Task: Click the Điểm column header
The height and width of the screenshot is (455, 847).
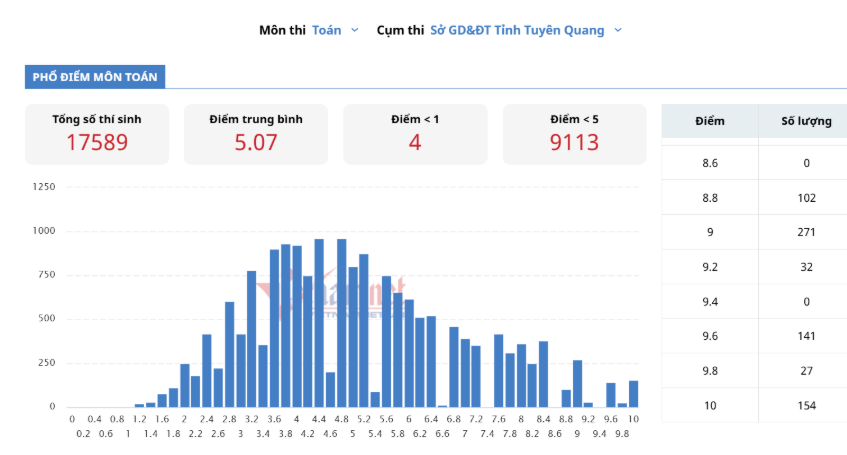Action: tap(710, 121)
